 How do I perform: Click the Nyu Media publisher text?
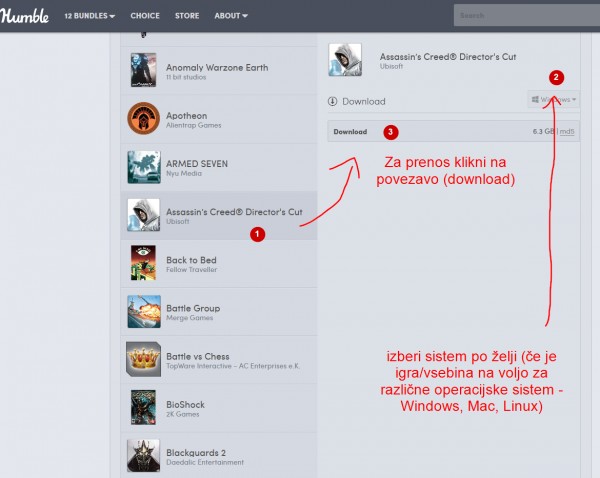click(184, 173)
